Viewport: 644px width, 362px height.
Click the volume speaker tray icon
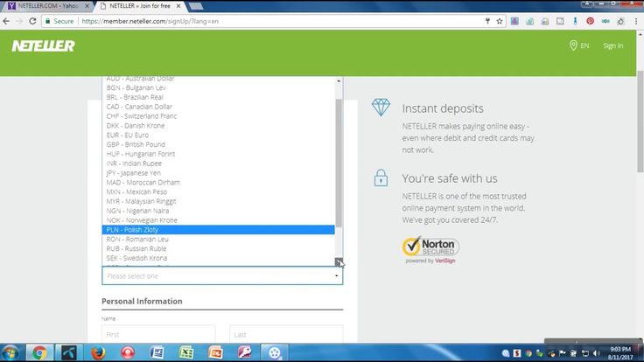597,353
